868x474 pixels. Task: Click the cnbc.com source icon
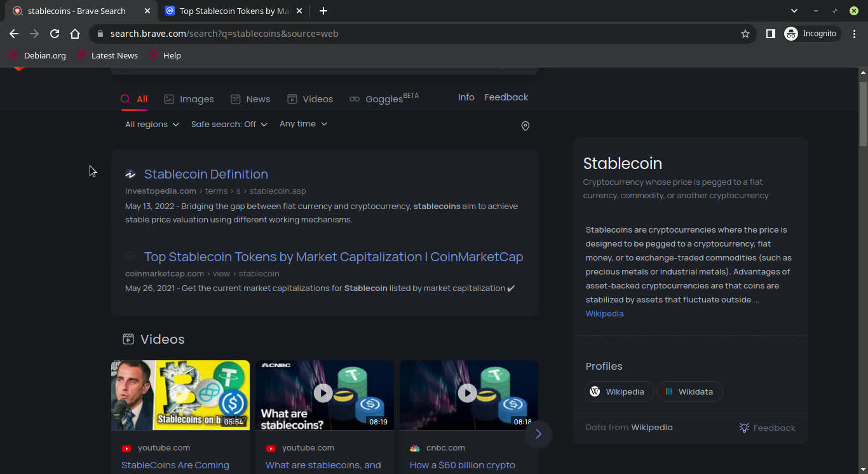pos(414,448)
